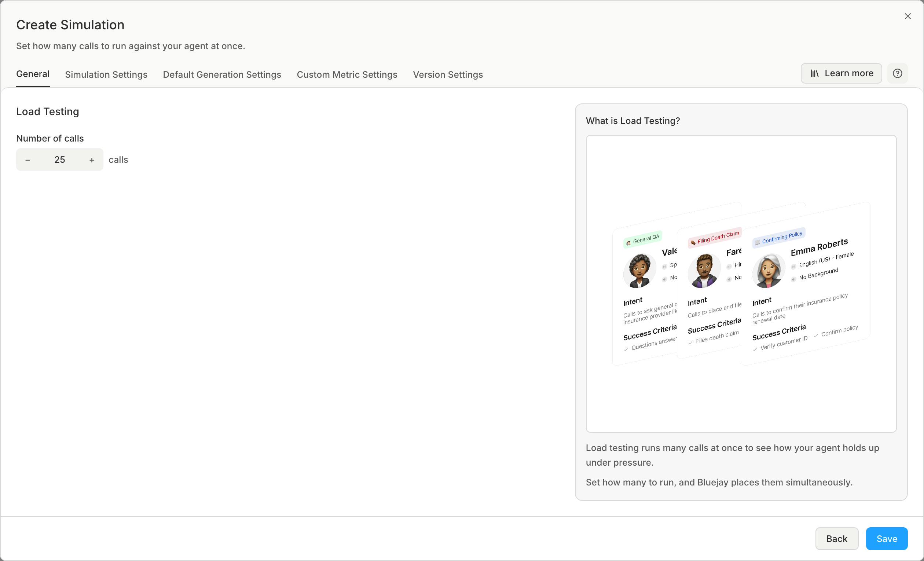Select the General tab

pyautogui.click(x=33, y=74)
